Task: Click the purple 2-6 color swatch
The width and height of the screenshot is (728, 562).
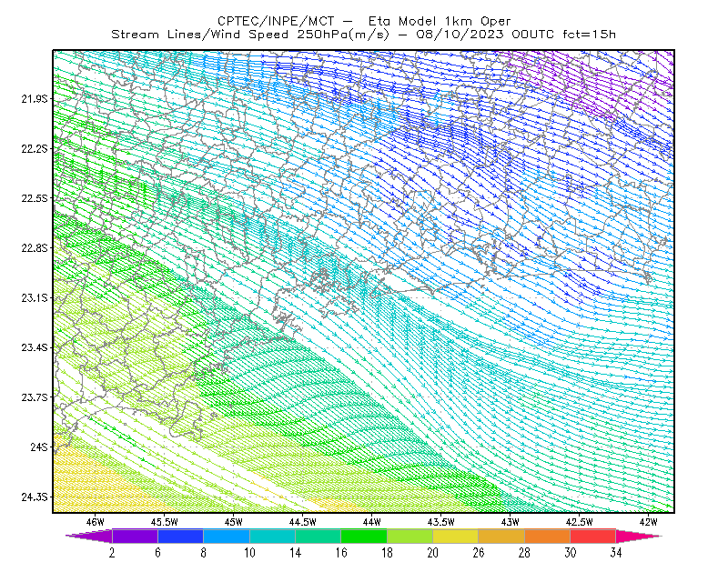Action: point(135,536)
